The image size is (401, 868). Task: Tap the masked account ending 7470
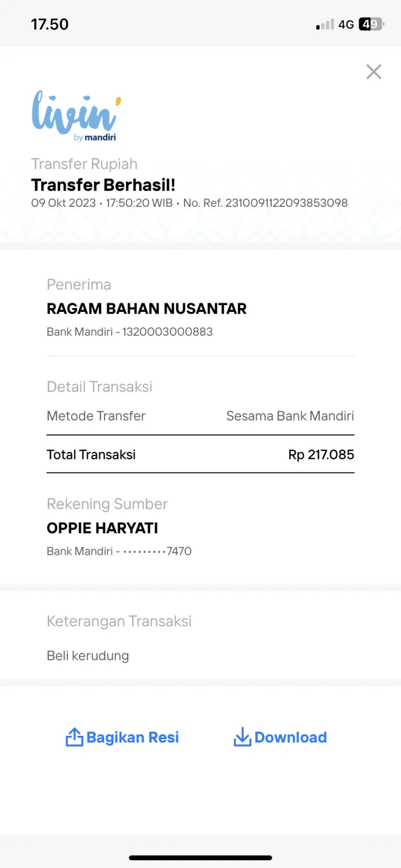click(158, 551)
